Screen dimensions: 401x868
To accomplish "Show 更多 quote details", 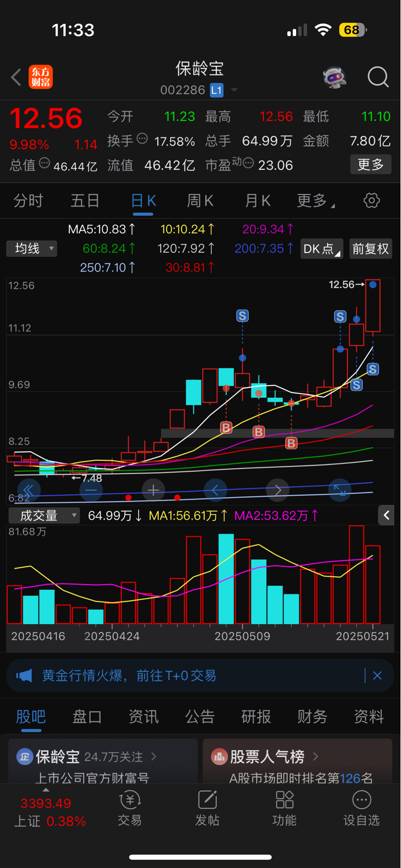I will click(371, 165).
